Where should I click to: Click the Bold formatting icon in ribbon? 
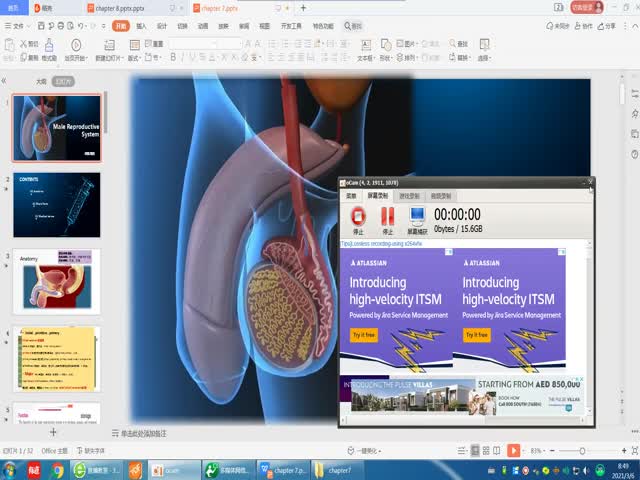[173, 58]
